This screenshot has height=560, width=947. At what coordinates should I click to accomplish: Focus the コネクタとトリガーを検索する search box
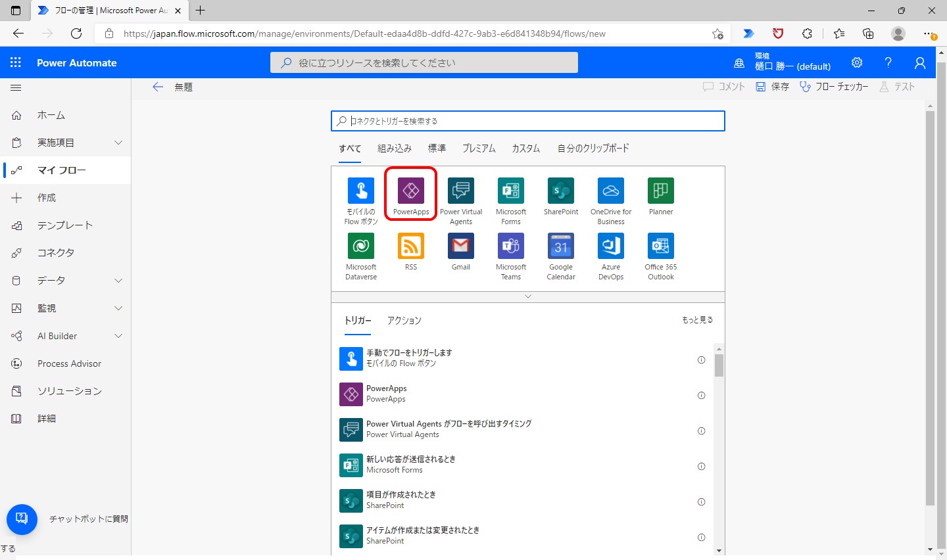pyautogui.click(x=528, y=121)
